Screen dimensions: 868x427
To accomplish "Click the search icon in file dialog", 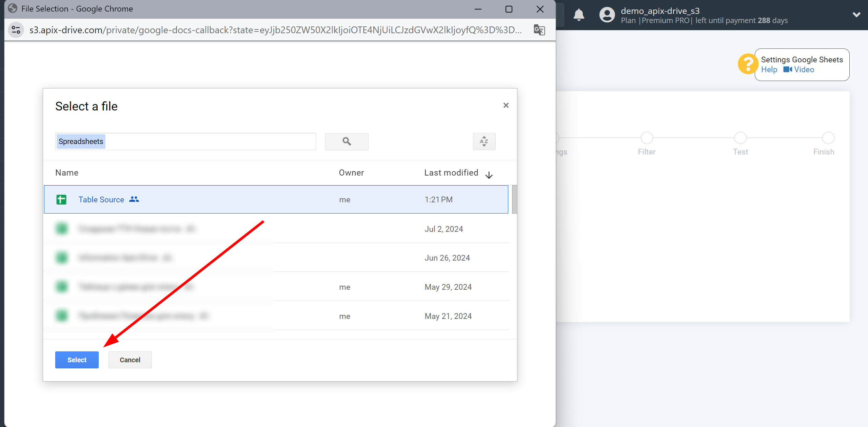I will (347, 142).
